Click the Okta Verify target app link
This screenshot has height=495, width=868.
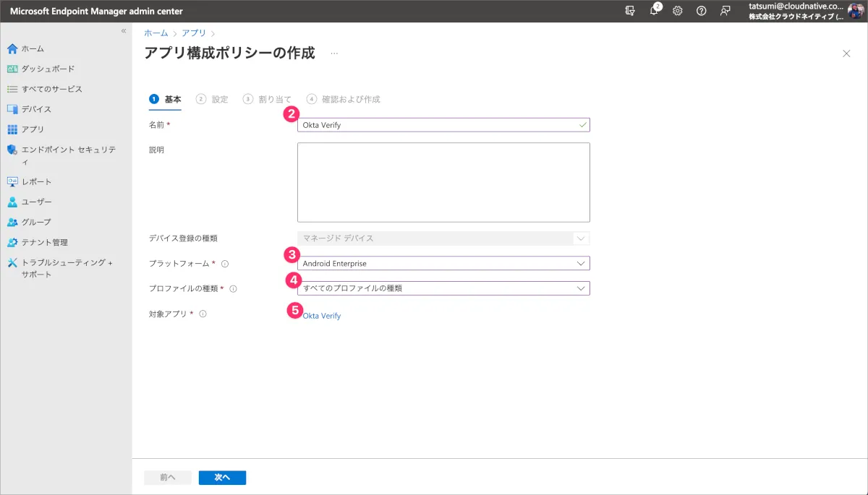[322, 316]
